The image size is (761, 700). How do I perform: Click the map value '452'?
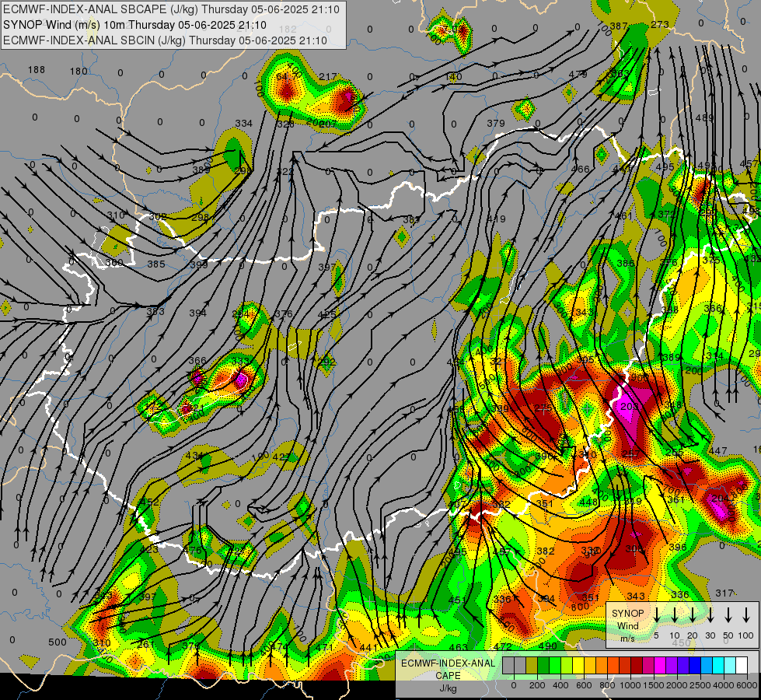[x=149, y=502]
